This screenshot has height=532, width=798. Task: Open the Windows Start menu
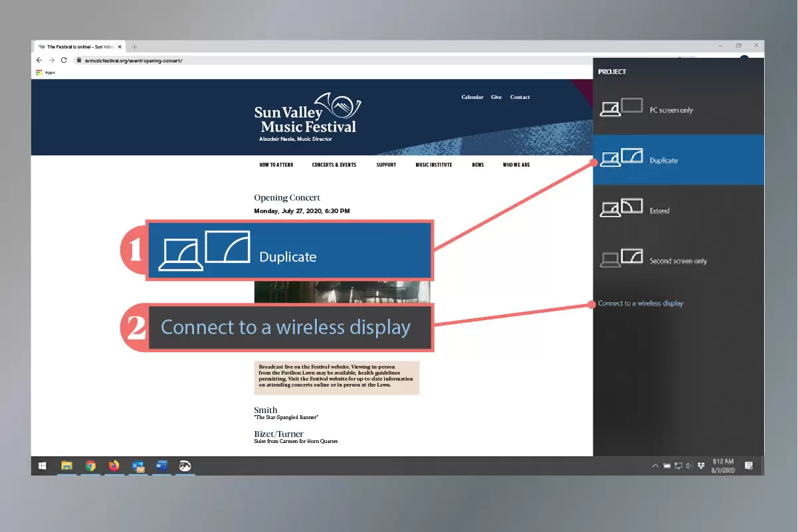pos(42,466)
